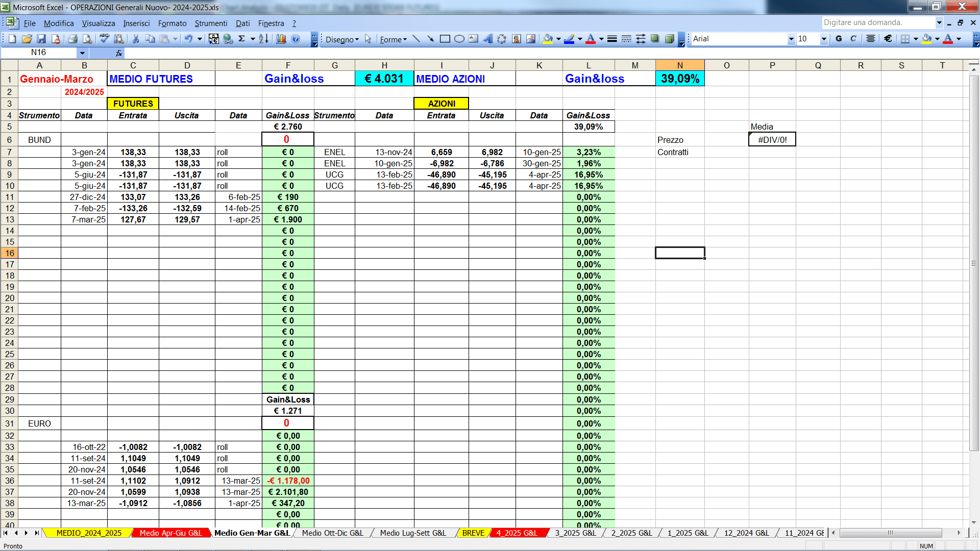Image resolution: width=980 pixels, height=551 pixels.
Task: Insert a Text Box
Action: point(474,39)
